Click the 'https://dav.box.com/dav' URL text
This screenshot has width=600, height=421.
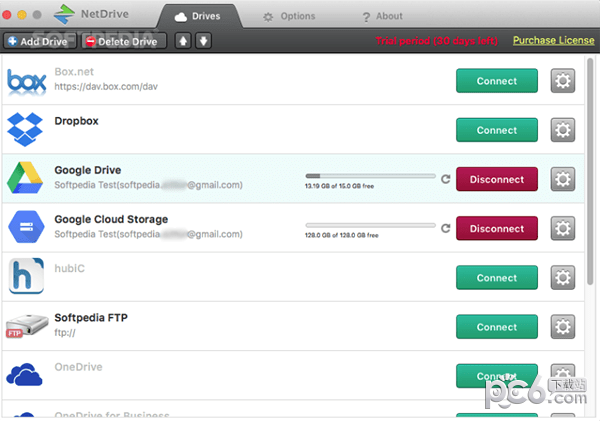[106, 86]
